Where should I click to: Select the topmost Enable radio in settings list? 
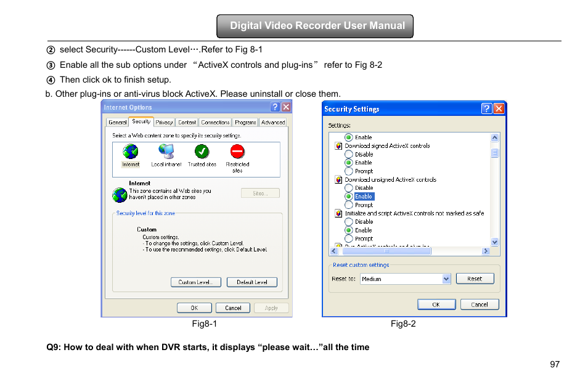point(349,137)
